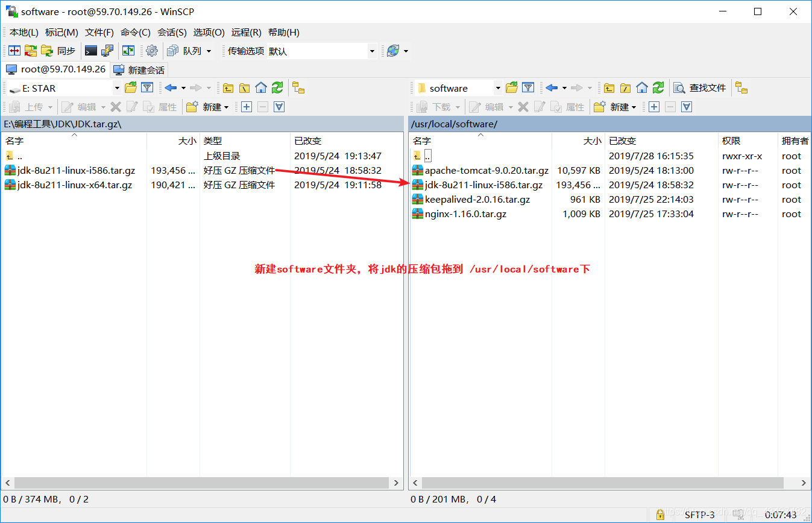Viewport: 812px width, 523px height.
Task: Go back in local panel history
Action: click(x=171, y=88)
